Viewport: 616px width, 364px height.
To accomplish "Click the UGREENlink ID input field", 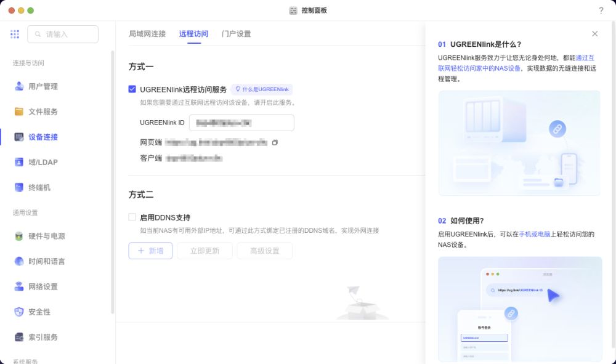I will 241,123.
